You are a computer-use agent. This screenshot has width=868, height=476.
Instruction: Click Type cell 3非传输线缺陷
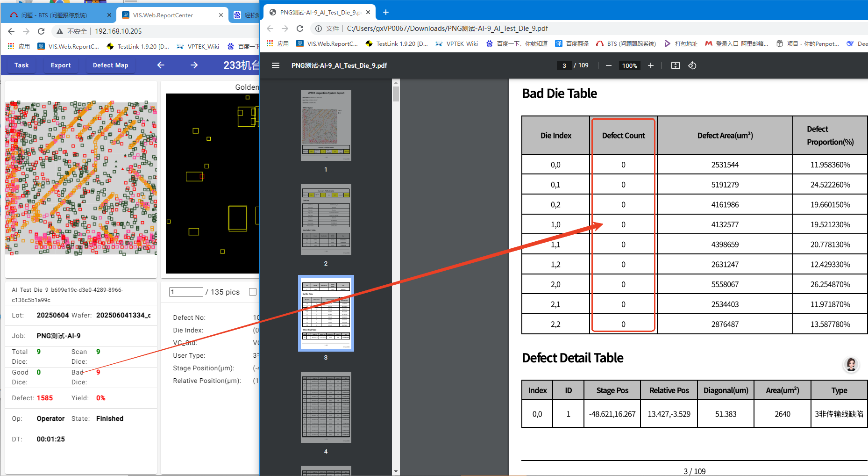pyautogui.click(x=839, y=414)
